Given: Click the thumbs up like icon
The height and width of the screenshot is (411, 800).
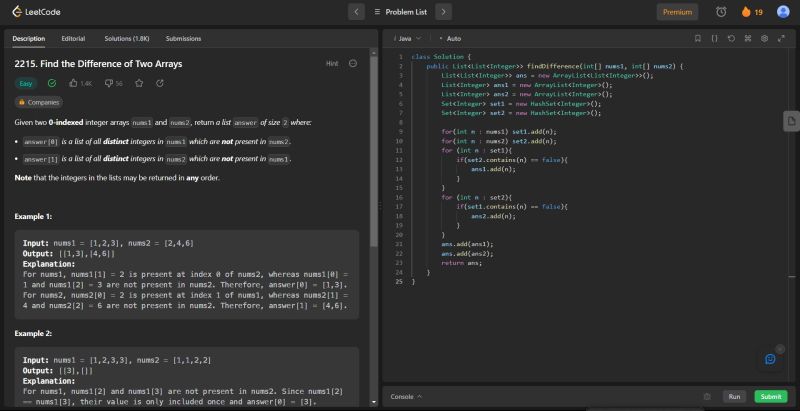Looking at the screenshot, I should (73, 83).
